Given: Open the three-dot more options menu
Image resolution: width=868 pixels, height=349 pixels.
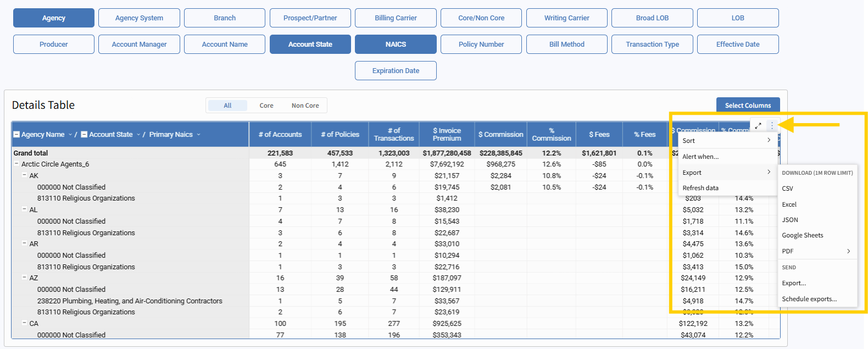Looking at the screenshot, I should pos(772,126).
